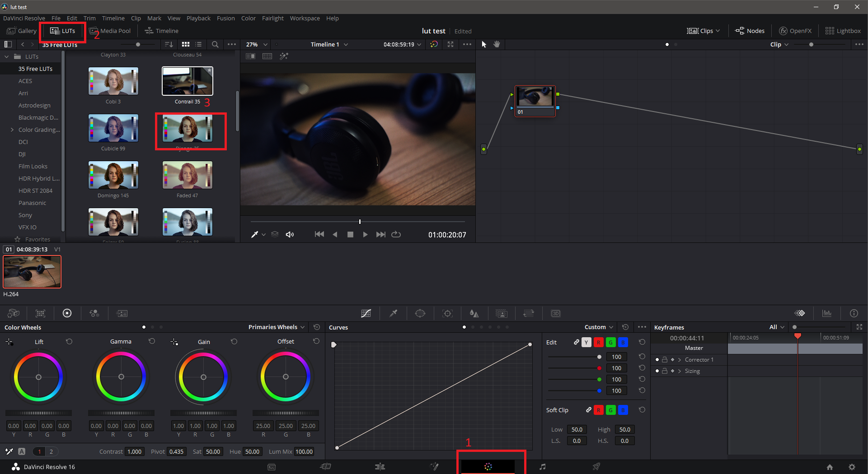
Task: Toggle the red channel edit button
Action: click(598, 343)
